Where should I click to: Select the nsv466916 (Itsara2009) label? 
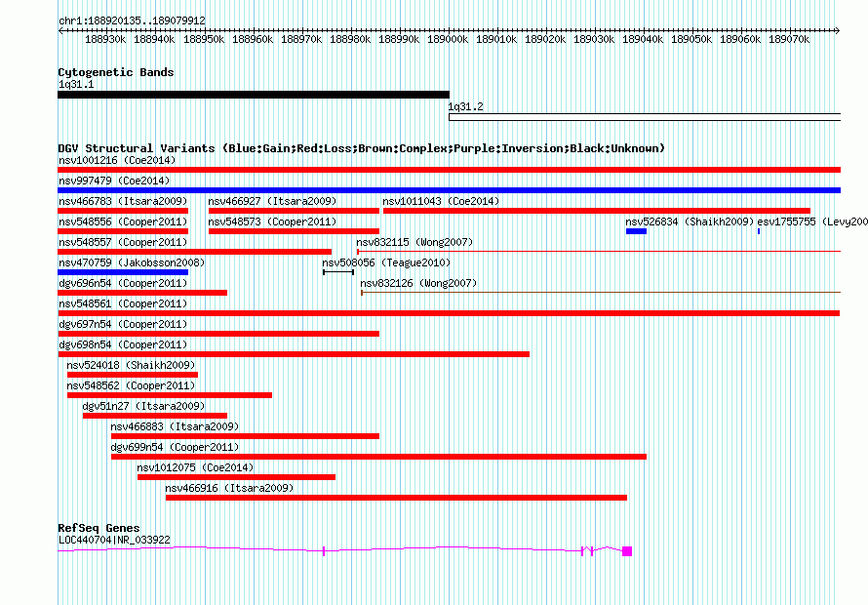(230, 488)
